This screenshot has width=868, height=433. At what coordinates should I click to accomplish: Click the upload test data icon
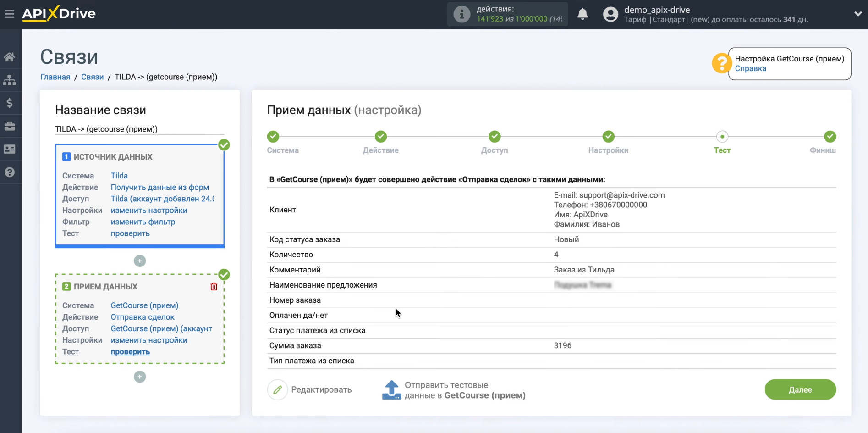coord(392,390)
